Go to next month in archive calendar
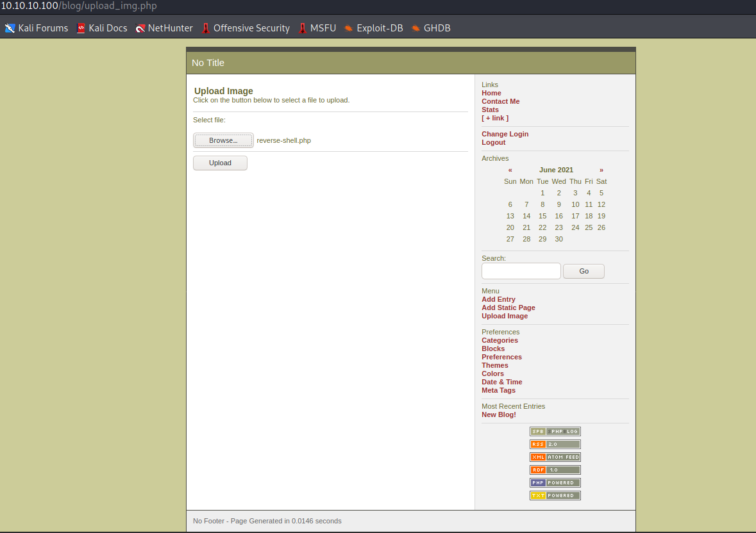The height and width of the screenshot is (533, 756). coord(601,170)
